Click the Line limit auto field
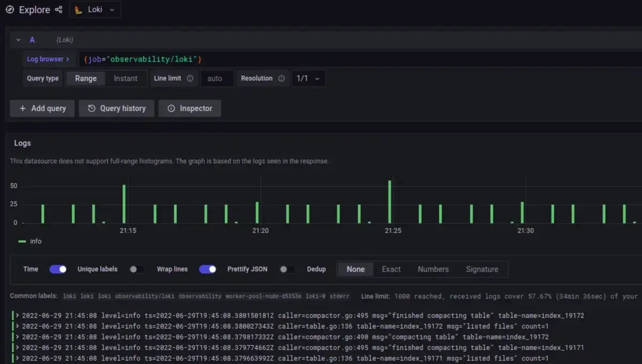The image size is (642, 364). click(217, 78)
